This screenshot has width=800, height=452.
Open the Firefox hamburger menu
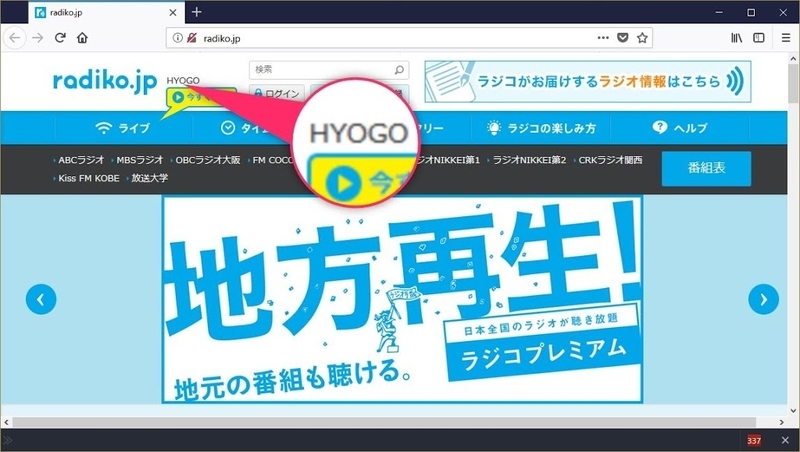click(x=786, y=38)
